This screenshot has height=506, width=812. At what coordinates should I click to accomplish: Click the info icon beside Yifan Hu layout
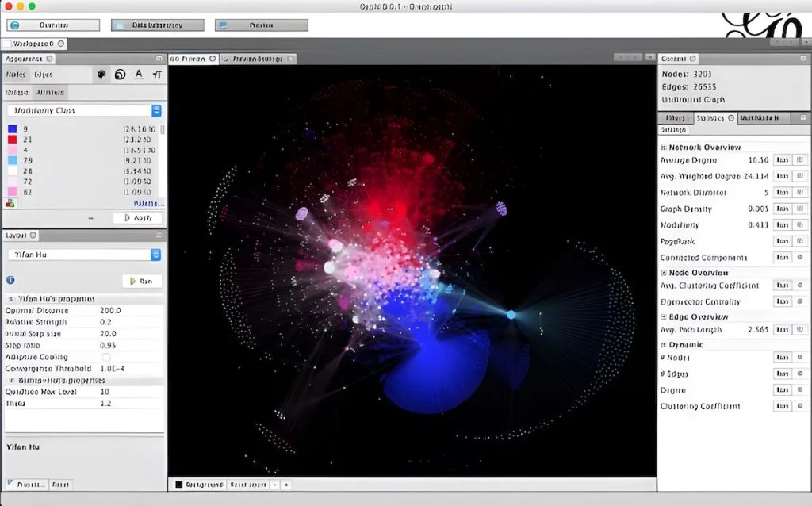coord(9,280)
